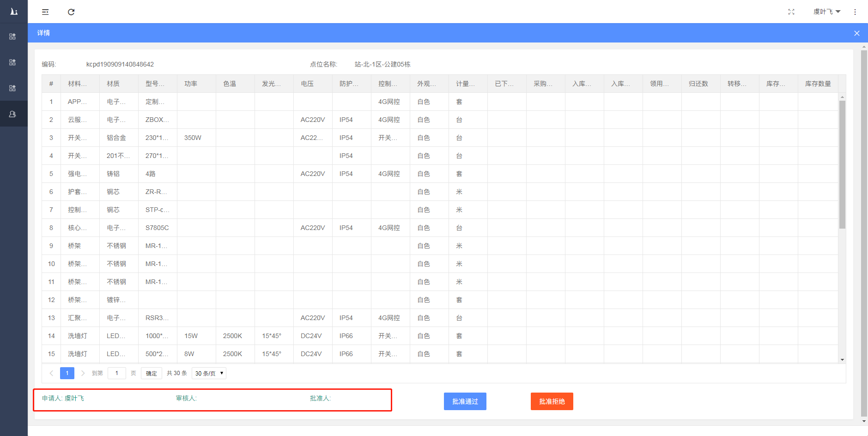Select the ZBOX model cell in row 2

click(157, 120)
